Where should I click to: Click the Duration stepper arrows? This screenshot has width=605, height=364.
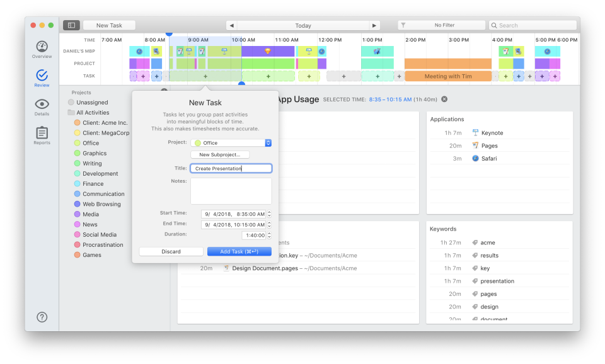269,235
